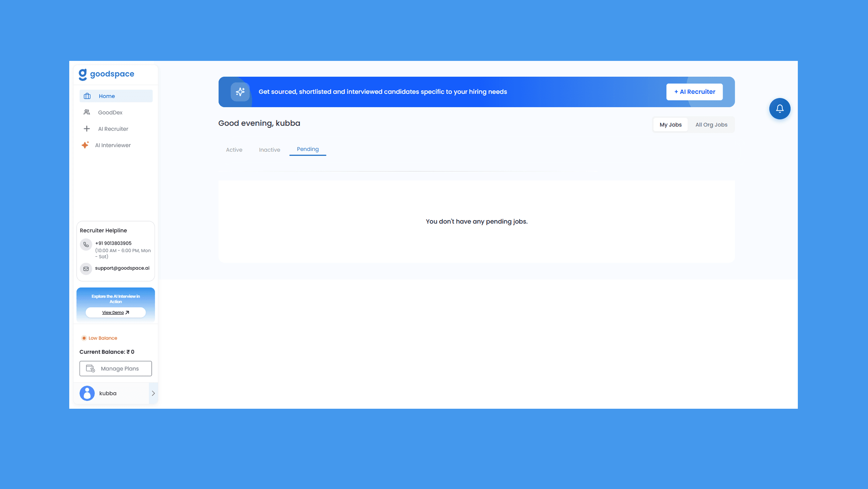Switch to All Org Jobs view

[711, 125]
